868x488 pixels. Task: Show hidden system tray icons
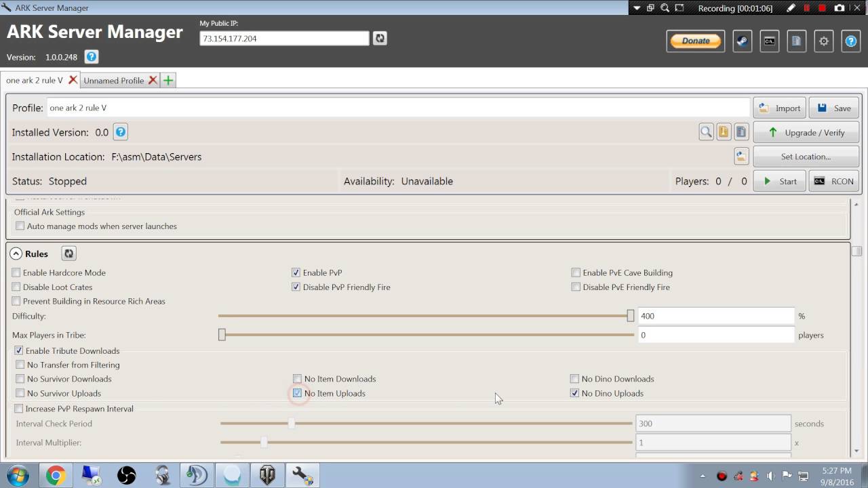point(703,476)
